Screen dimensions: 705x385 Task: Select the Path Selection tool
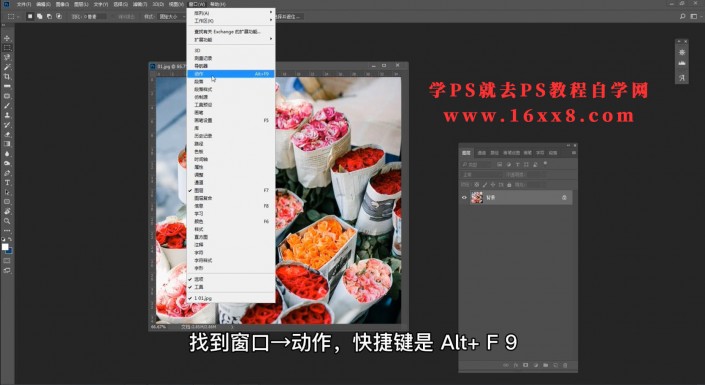[x=7, y=192]
